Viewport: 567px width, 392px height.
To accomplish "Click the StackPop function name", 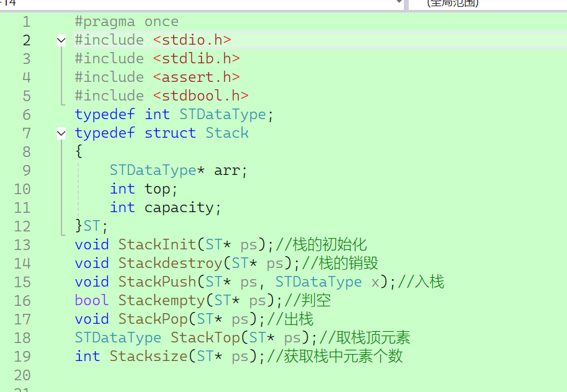I will (153, 319).
